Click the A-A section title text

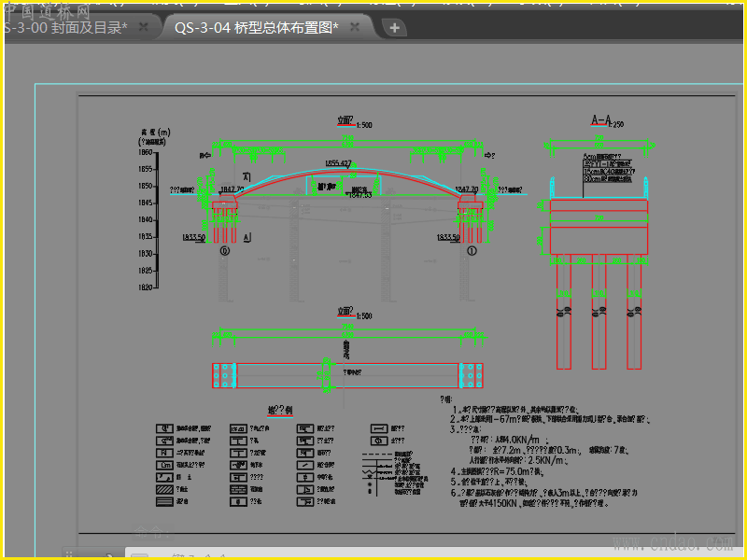pyautogui.click(x=599, y=120)
